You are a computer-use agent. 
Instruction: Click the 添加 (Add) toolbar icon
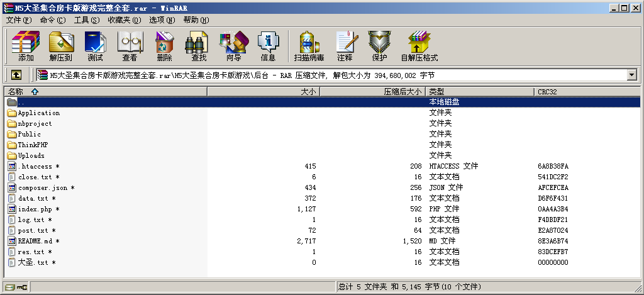pyautogui.click(x=26, y=46)
